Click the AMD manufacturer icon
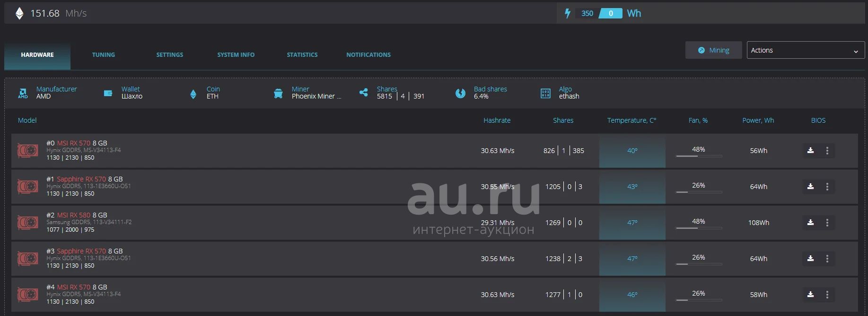 pyautogui.click(x=23, y=93)
